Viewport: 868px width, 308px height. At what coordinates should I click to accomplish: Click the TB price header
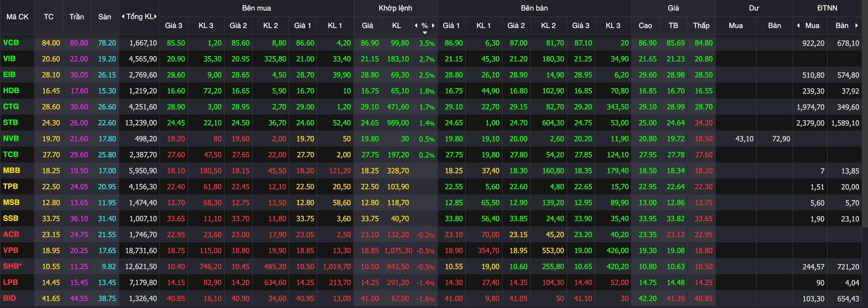pos(673,26)
